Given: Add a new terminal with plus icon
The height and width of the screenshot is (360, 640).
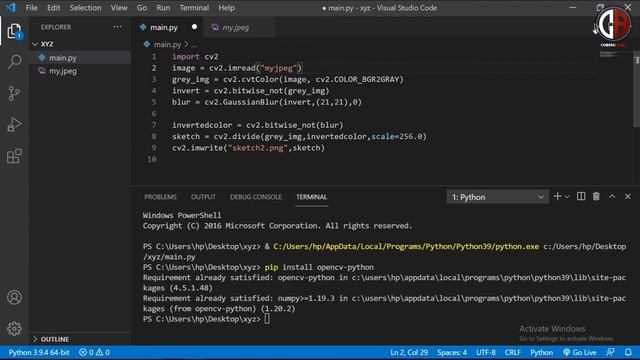Looking at the screenshot, I should (x=557, y=197).
